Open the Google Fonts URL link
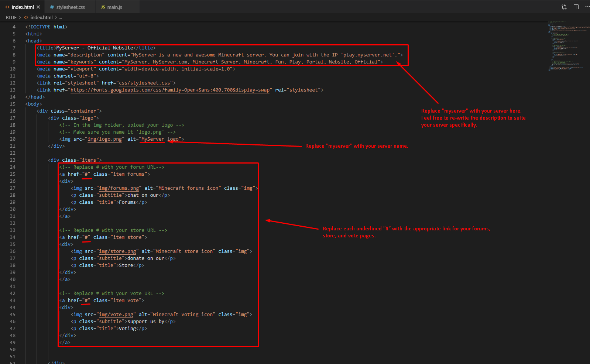This screenshot has height=364, width=590. (170, 90)
